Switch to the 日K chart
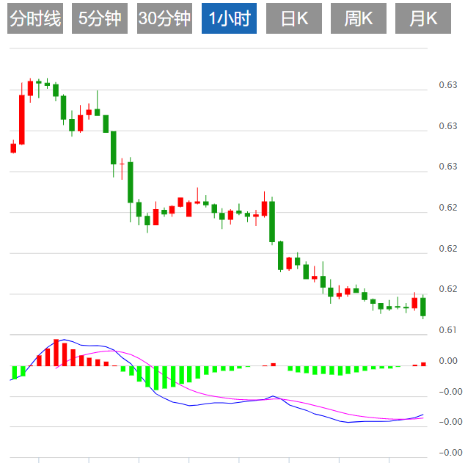Image resolution: width=476 pixels, height=463 pixels. click(294, 18)
